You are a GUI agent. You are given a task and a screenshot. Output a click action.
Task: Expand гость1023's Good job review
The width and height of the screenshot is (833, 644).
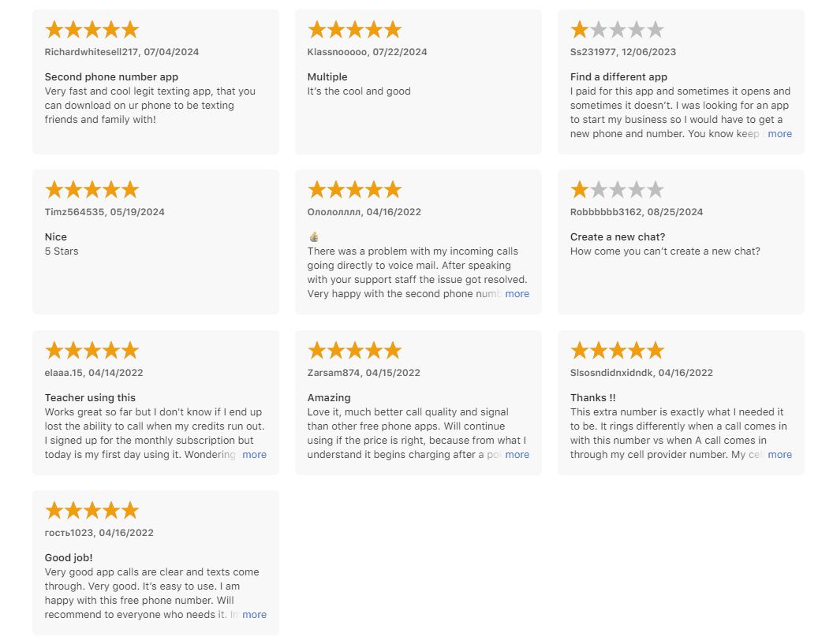[x=254, y=614]
